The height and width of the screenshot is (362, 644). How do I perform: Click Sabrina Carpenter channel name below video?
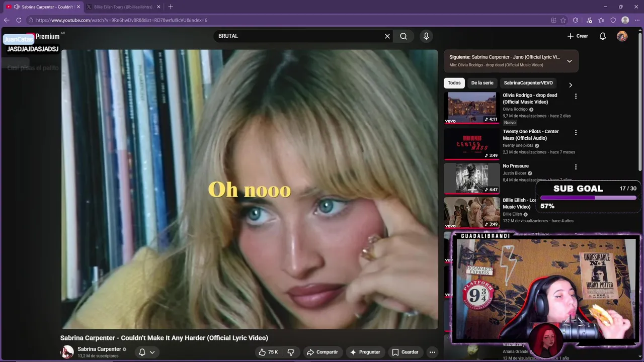pyautogui.click(x=99, y=349)
